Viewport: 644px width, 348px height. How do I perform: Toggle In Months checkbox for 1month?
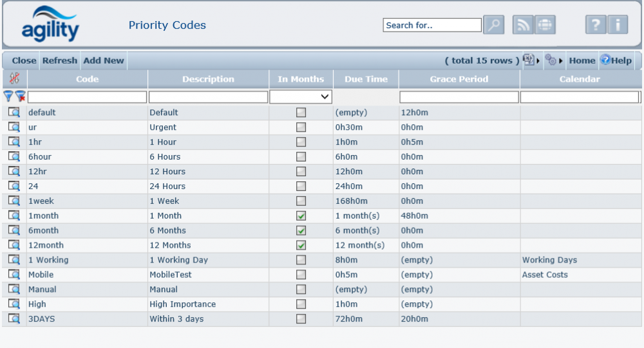(301, 216)
